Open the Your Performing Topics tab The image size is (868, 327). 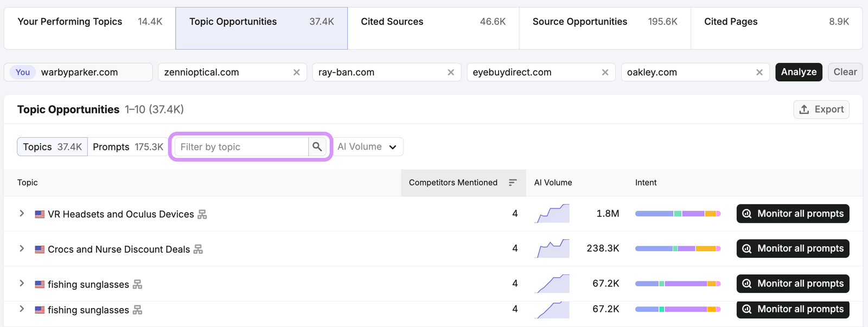tap(90, 28)
